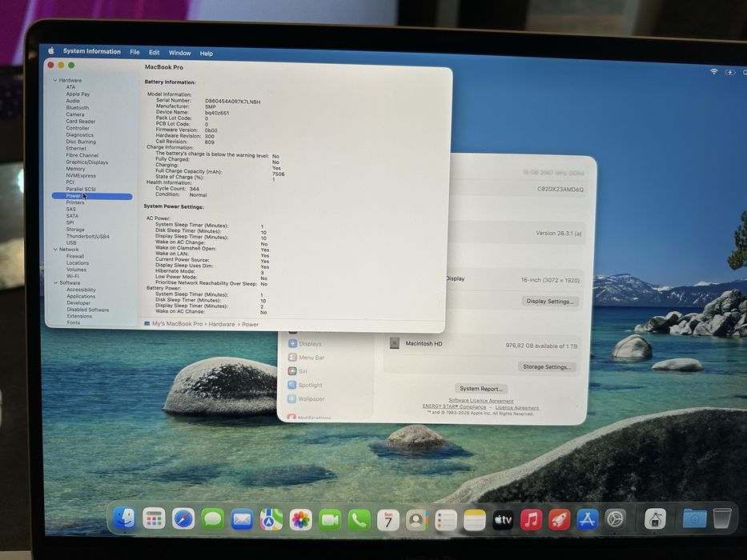Open the File menu
Screen dimensions: 747x560
(135, 52)
